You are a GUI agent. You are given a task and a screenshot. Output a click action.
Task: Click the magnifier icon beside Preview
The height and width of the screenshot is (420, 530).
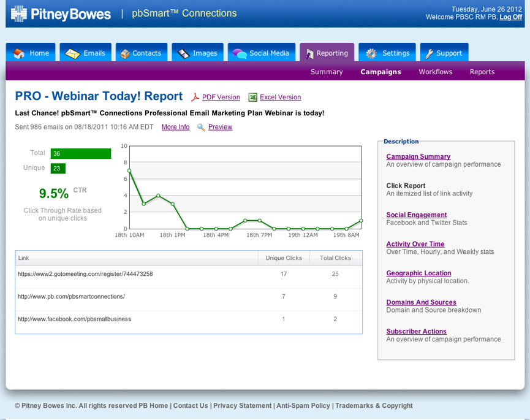point(201,127)
